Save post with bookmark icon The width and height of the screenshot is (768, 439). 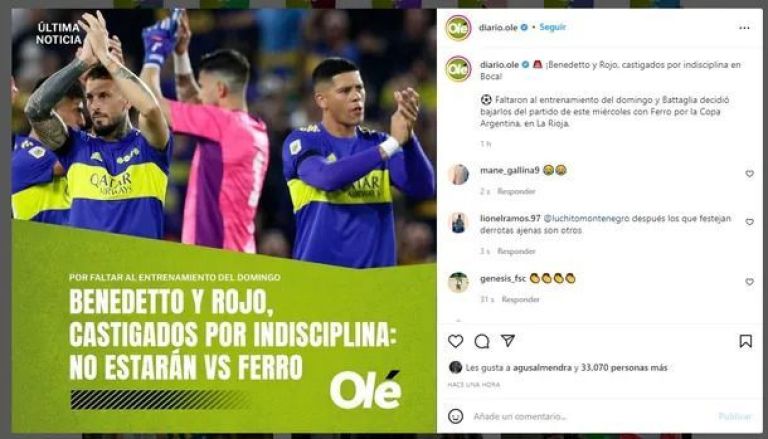(745, 341)
